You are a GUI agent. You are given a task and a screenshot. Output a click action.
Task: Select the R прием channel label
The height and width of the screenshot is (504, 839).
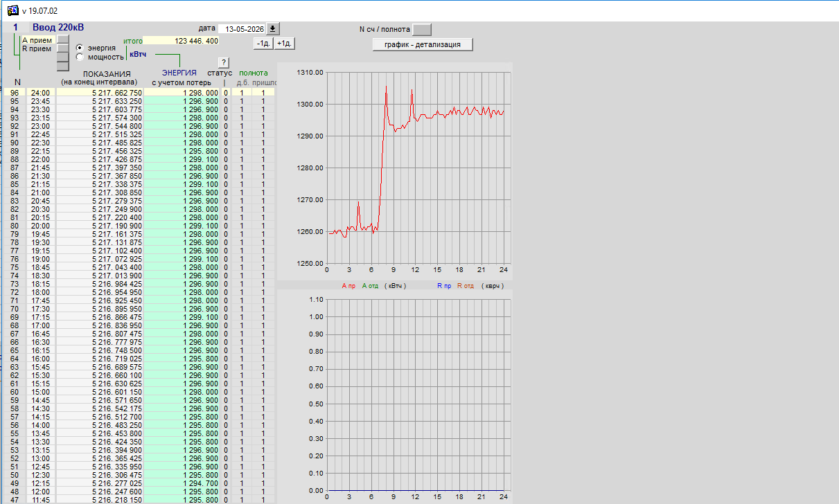37,48
